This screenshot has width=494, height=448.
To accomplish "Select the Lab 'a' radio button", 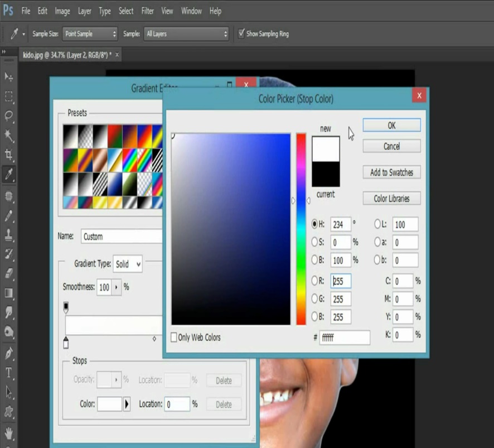I will click(x=377, y=242).
